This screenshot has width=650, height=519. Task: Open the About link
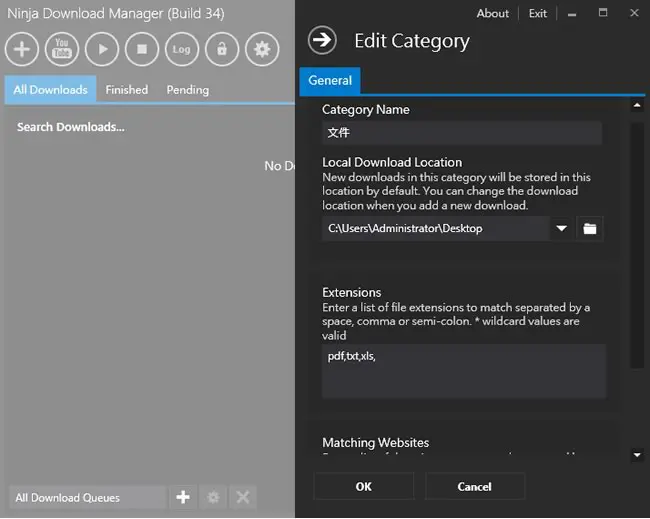[492, 14]
